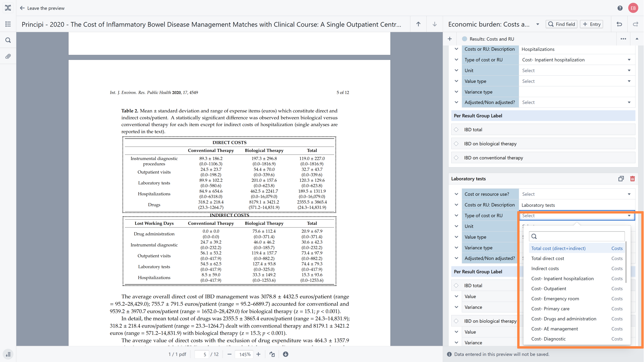Image resolution: width=644 pixels, height=362 pixels.
Task: Zoom in on the PDF with plus icon
Action: coord(258,354)
